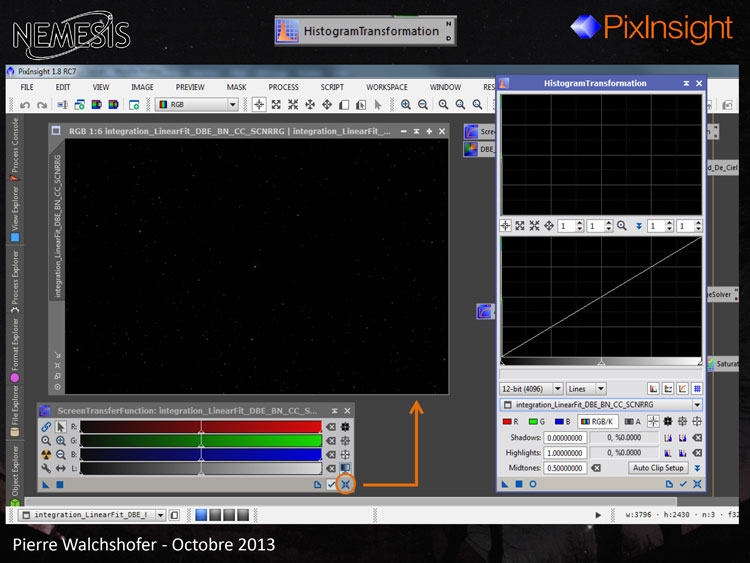
Task: Open the FILE menu
Action: (x=27, y=87)
